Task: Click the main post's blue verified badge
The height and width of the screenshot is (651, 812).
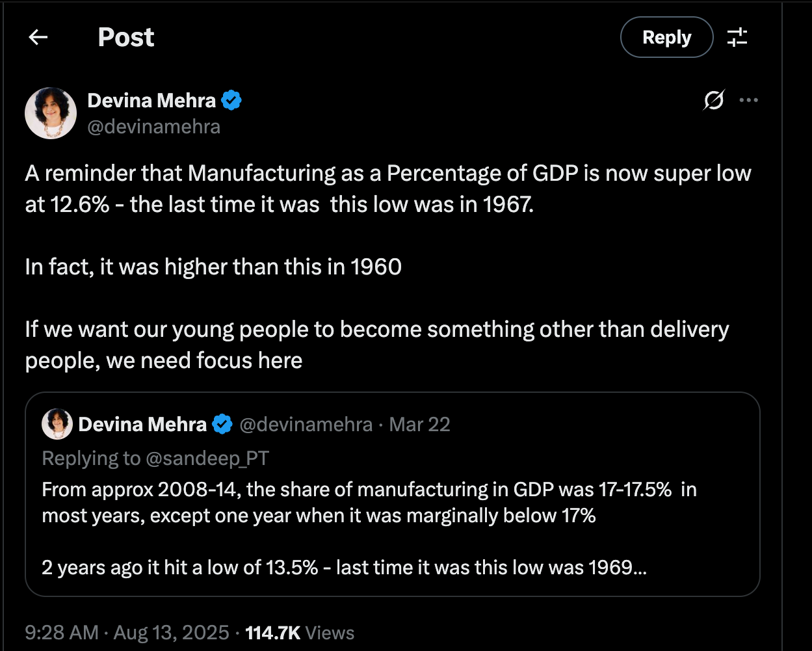Action: tap(232, 101)
